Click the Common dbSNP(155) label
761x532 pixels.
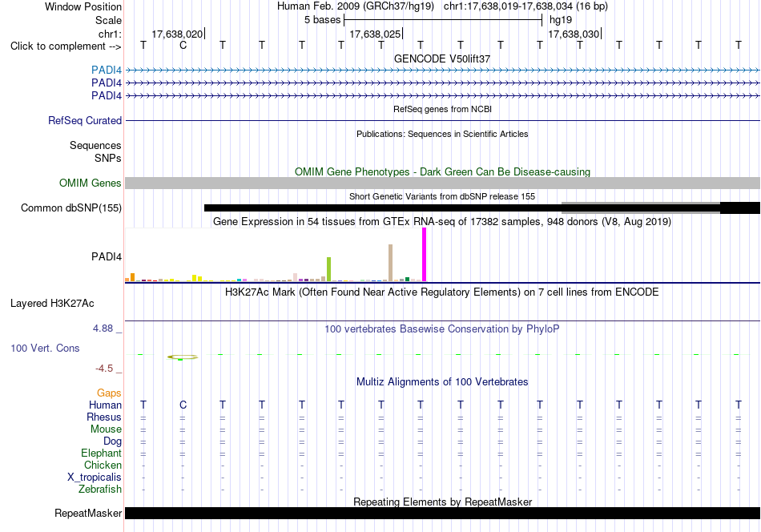[71, 208]
